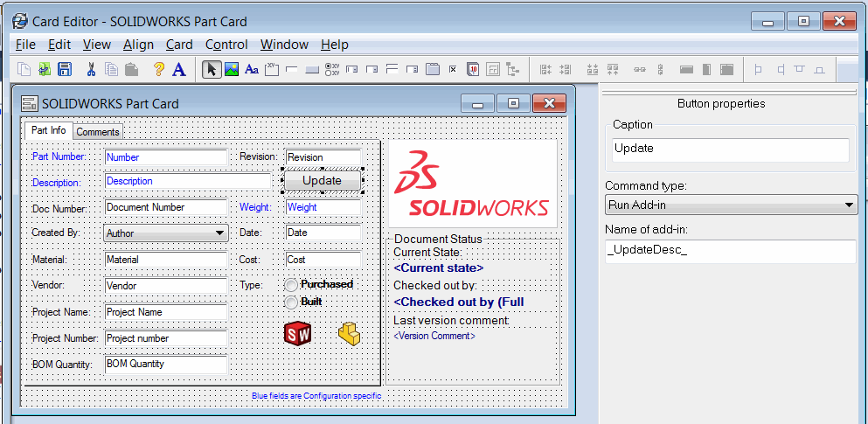This screenshot has width=868, height=424.
Task: Open the Align menu
Action: coord(138,45)
